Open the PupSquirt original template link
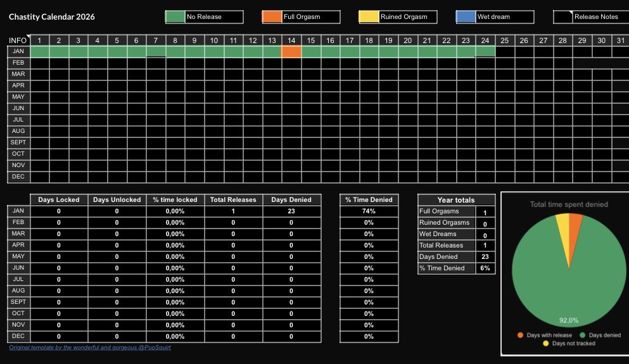Screen dimensions: 629x364 coord(90,348)
